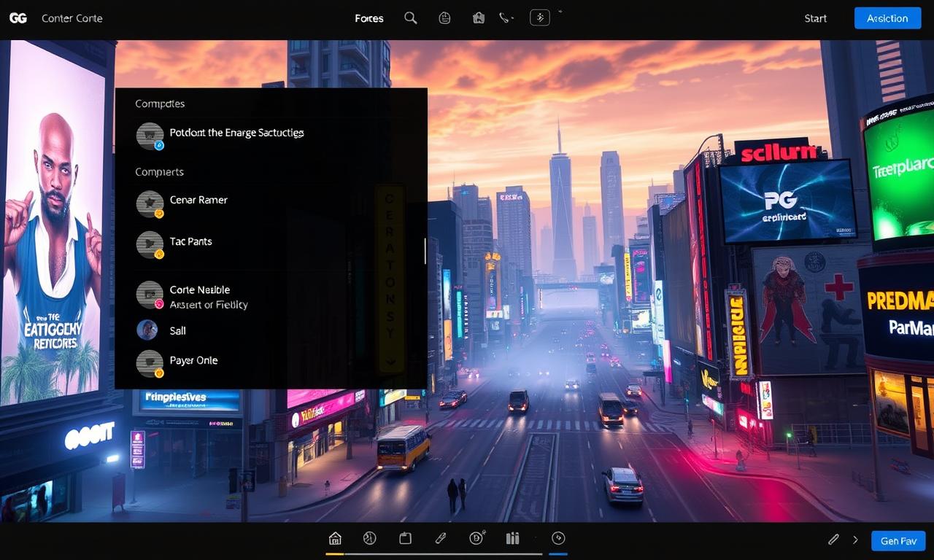
Task: Click the clipboard icon in bottom toolbar
Action: tap(405, 539)
